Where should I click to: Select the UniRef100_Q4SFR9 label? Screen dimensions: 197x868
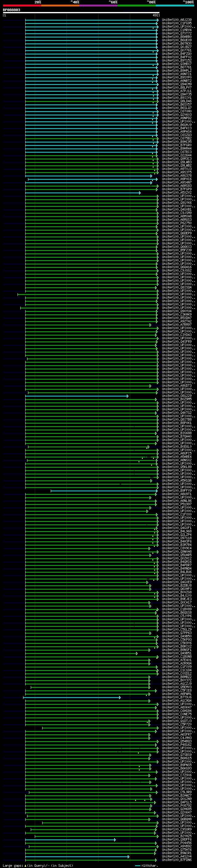click(x=177, y=342)
